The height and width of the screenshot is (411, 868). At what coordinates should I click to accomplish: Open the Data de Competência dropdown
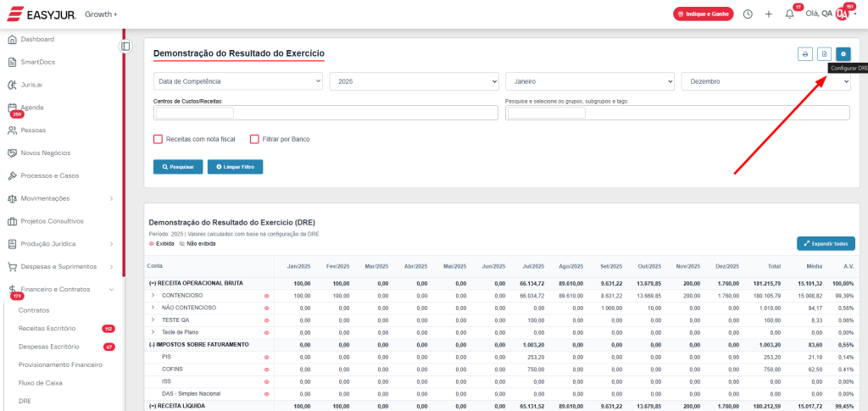tap(238, 81)
